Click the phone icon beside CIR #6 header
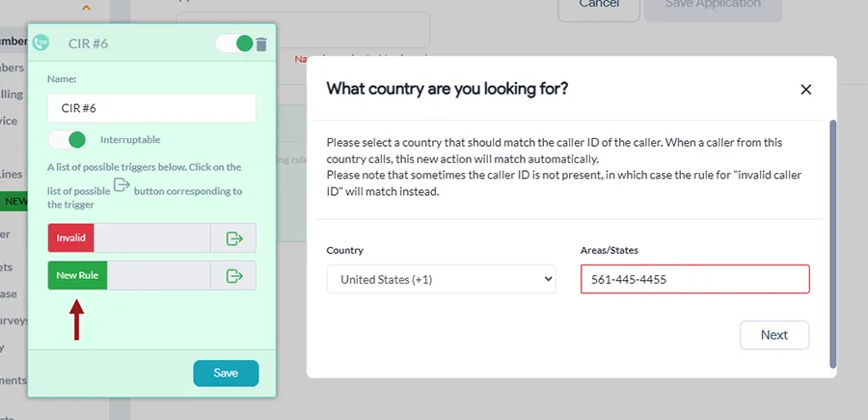Screen dimensions: 868x420 [41, 42]
